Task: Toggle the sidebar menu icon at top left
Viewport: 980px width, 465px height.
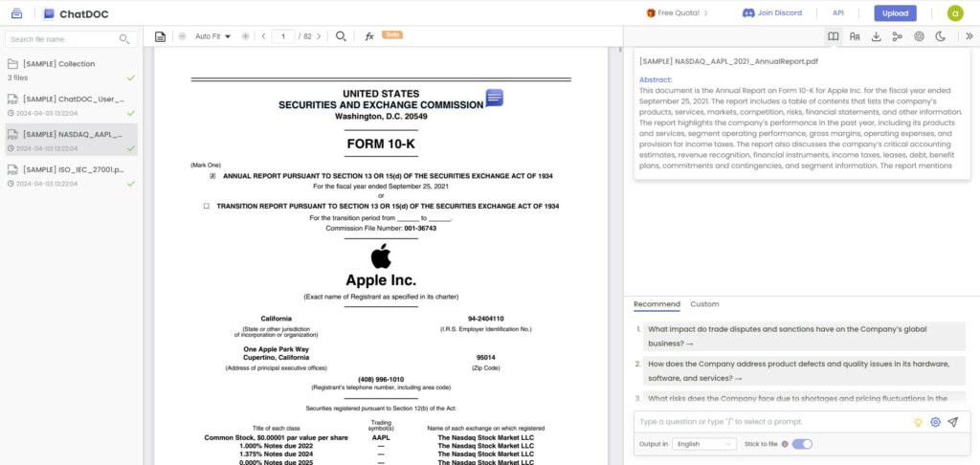Action: pos(17,13)
